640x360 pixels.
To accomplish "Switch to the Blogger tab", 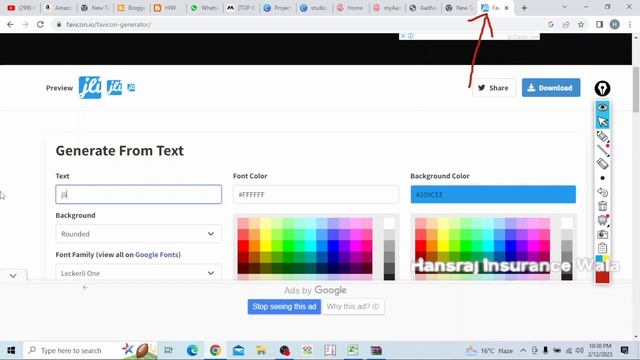I will (131, 8).
